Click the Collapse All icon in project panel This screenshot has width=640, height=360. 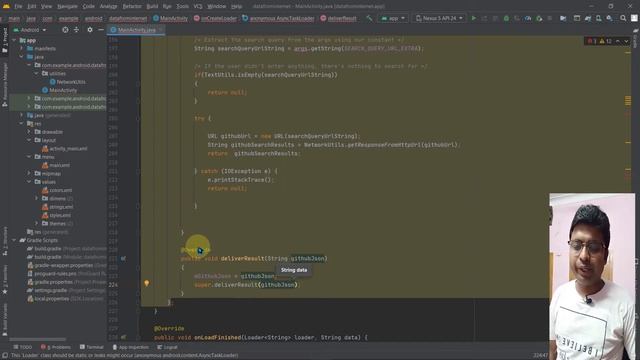[76, 30]
